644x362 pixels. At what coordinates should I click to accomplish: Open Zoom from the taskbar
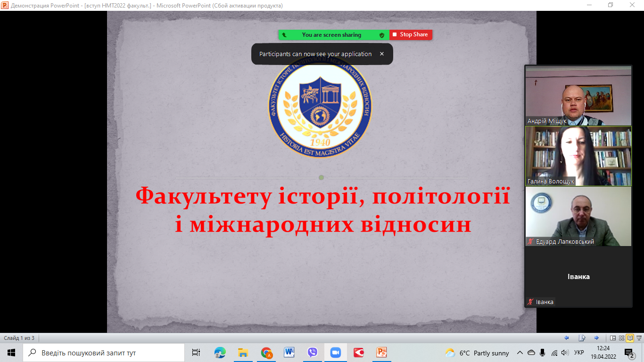(x=336, y=353)
